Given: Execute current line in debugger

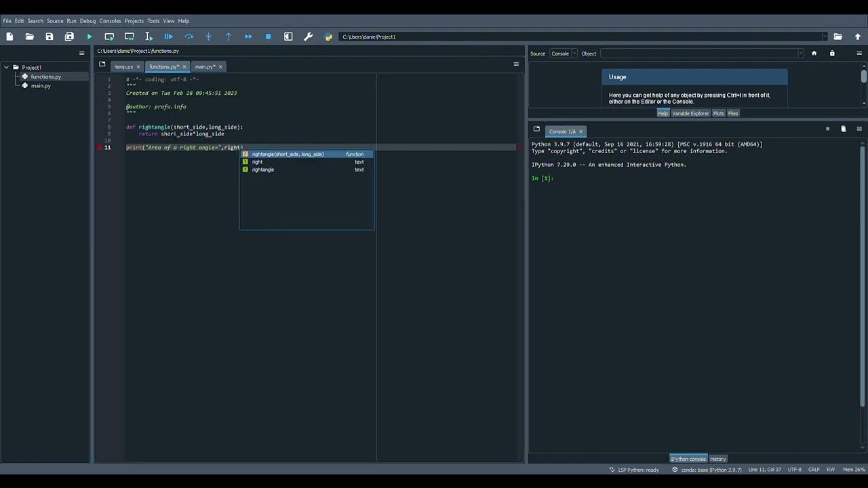Looking at the screenshot, I should 189,37.
